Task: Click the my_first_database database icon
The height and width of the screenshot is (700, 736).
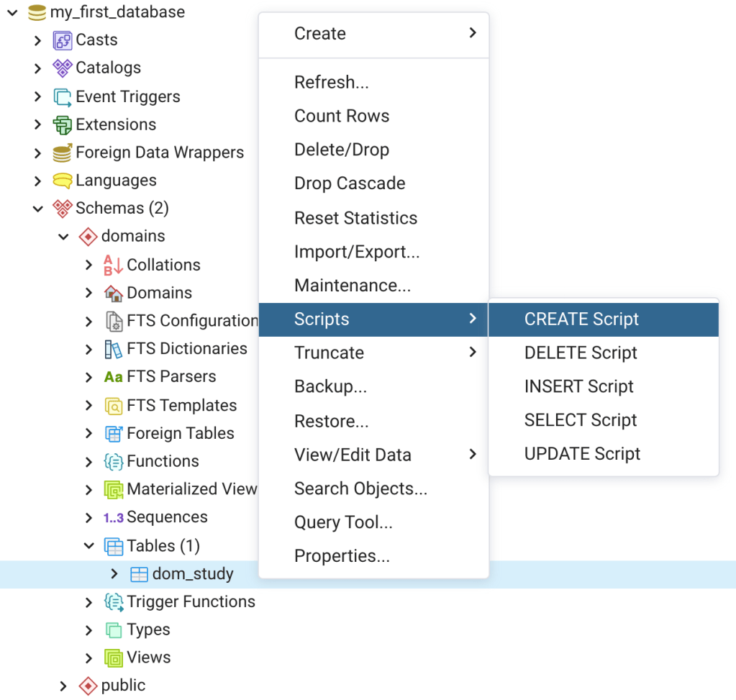Action: 37,12
